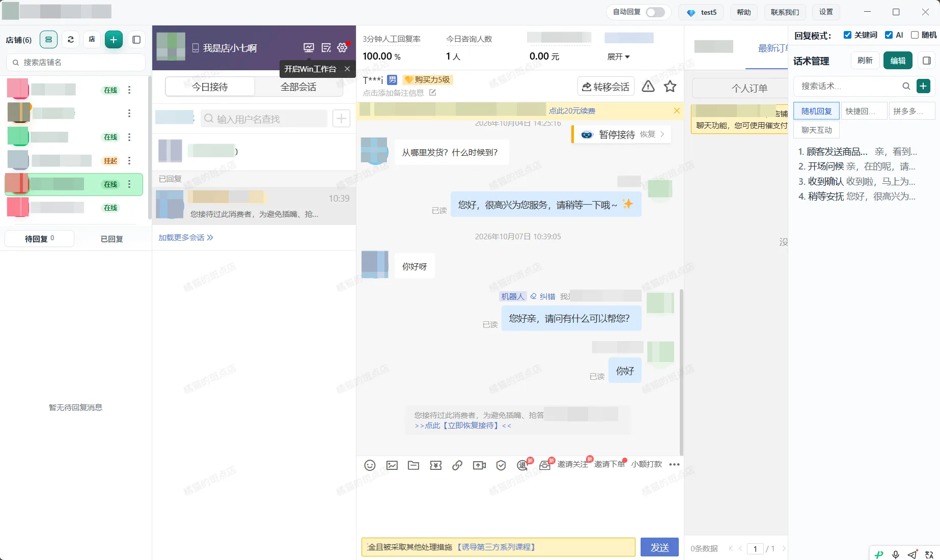Click the folder icon in chat toolbar

click(413, 465)
